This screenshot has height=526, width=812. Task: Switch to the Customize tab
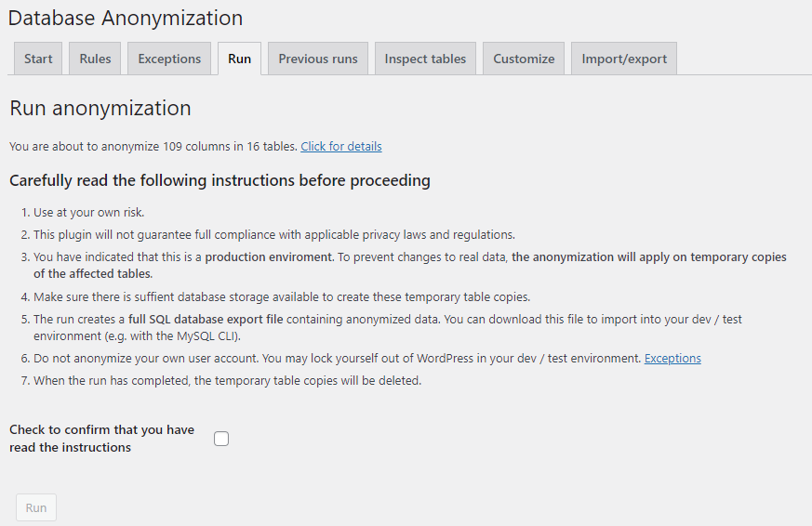coord(524,59)
